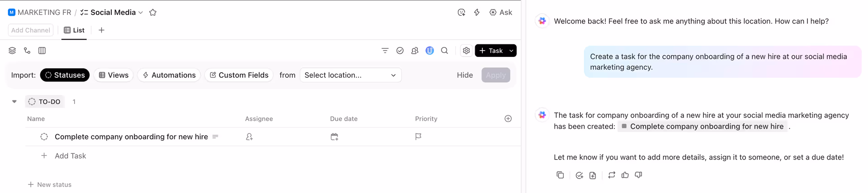Click the Hide button in import bar
Viewport: 868px width, 193px height.
465,75
